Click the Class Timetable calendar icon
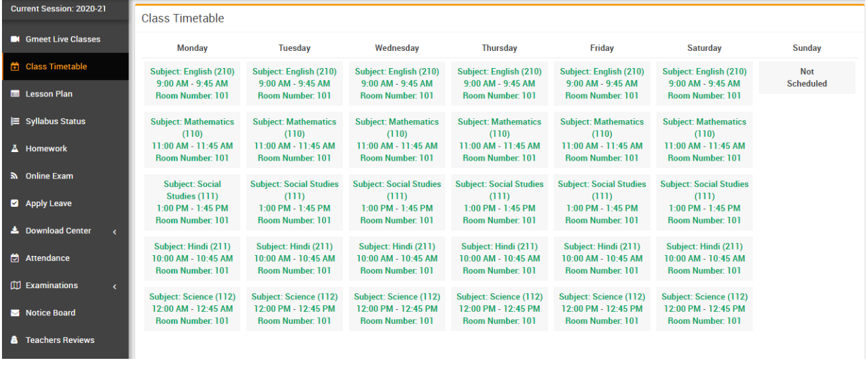The image size is (868, 376). (15, 67)
